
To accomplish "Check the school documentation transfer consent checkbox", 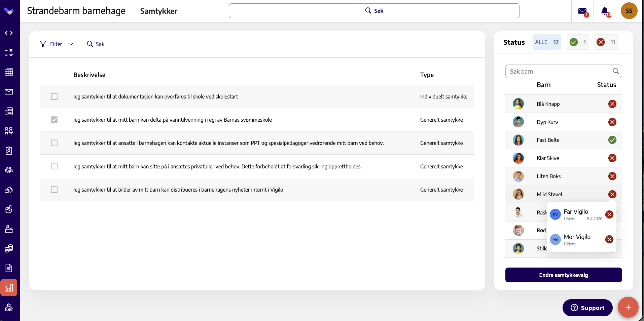I will [x=54, y=96].
